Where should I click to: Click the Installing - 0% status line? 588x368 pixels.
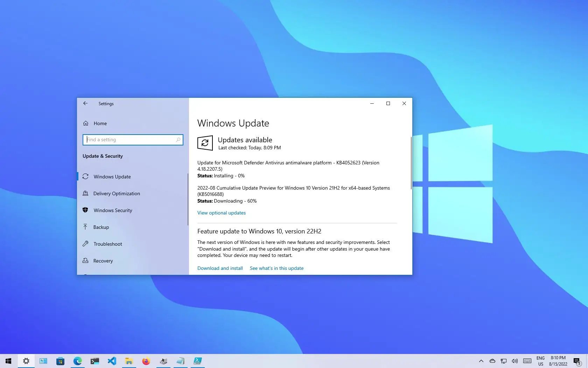click(x=221, y=176)
